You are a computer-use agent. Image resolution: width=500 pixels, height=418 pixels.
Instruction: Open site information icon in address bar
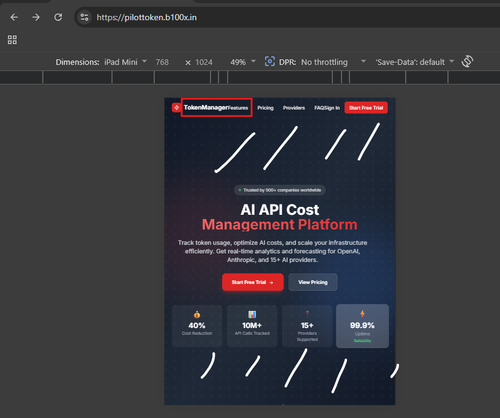[84, 17]
